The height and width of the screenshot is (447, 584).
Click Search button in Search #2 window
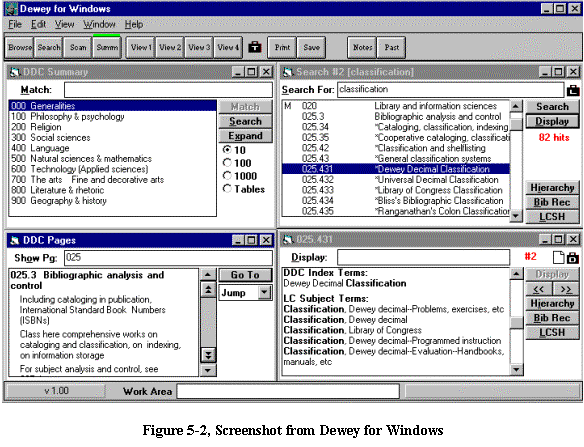552,107
